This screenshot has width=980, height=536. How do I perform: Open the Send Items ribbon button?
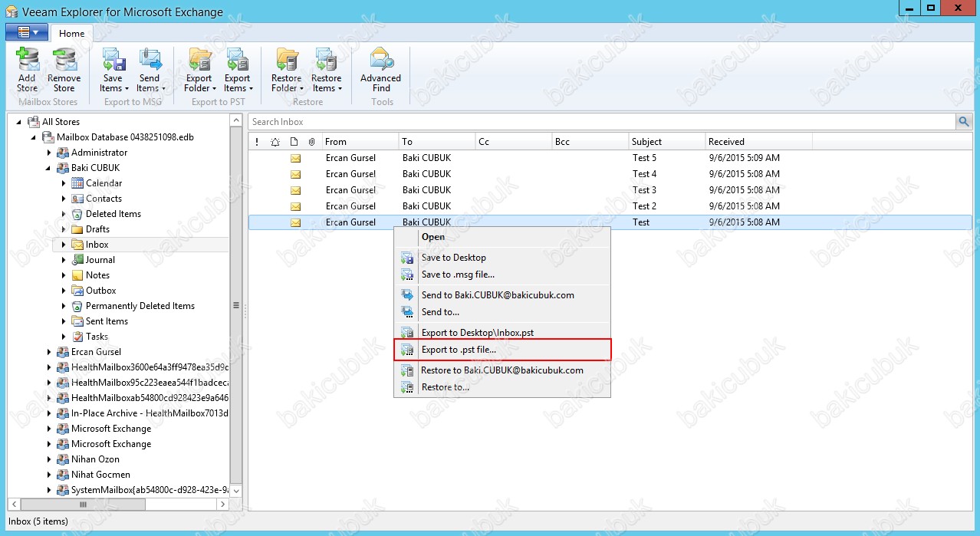tap(150, 70)
